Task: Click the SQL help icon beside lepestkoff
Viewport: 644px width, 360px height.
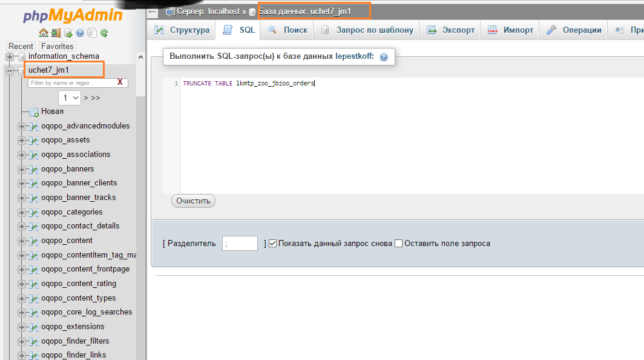Action: click(384, 57)
